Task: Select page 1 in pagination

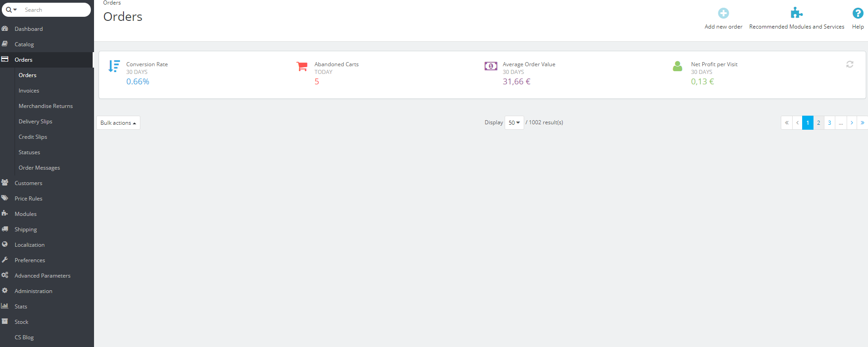Action: click(808, 122)
